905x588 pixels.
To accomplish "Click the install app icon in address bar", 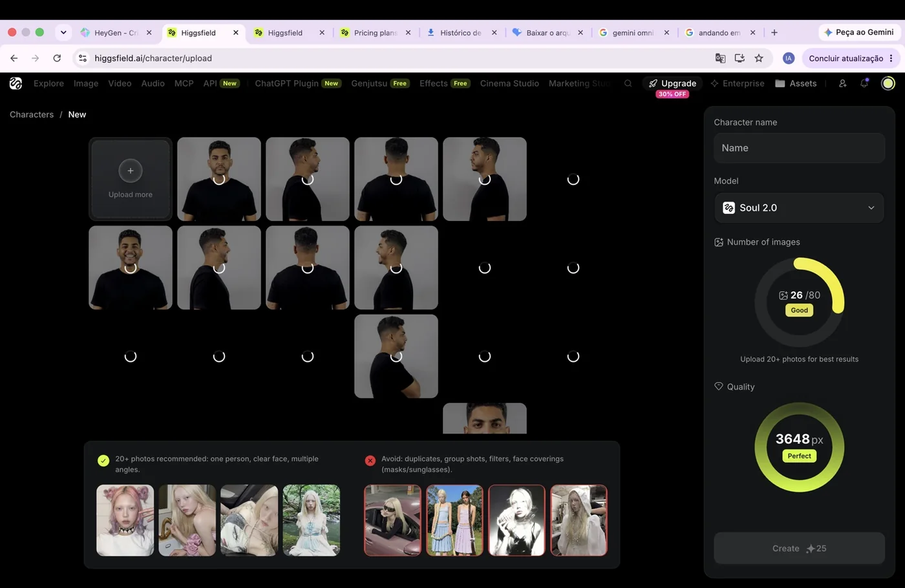I will point(740,58).
